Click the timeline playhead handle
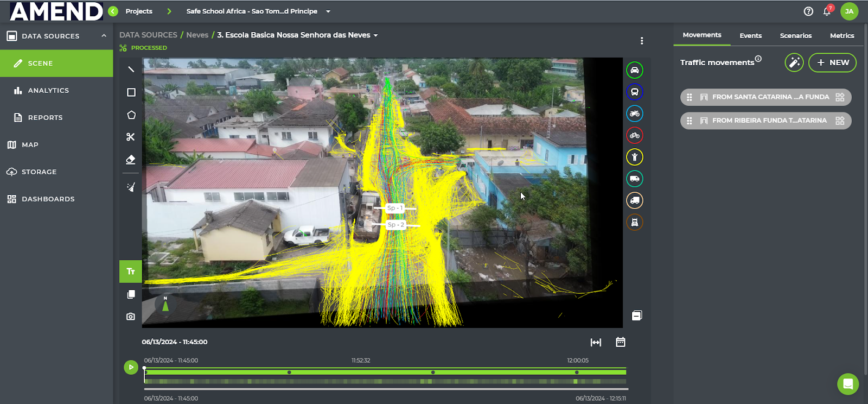Viewport: 868px width, 404px height. (x=144, y=368)
